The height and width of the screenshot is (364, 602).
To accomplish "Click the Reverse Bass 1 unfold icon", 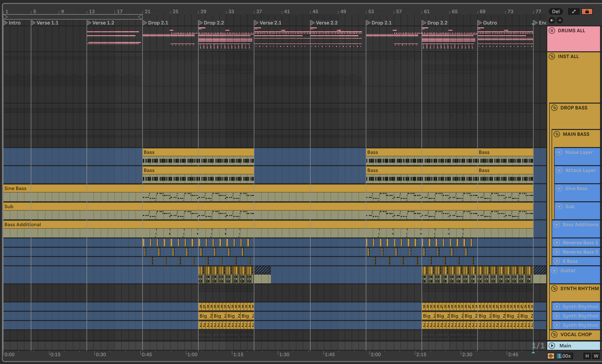I will point(557,243).
